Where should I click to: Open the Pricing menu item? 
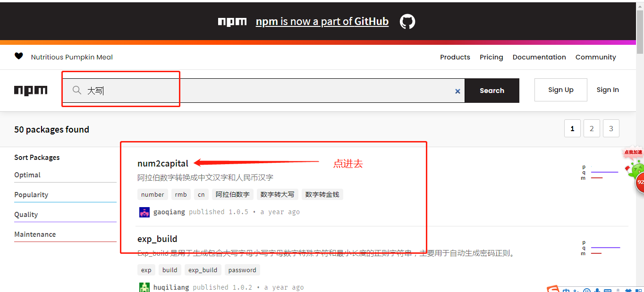[x=491, y=57]
